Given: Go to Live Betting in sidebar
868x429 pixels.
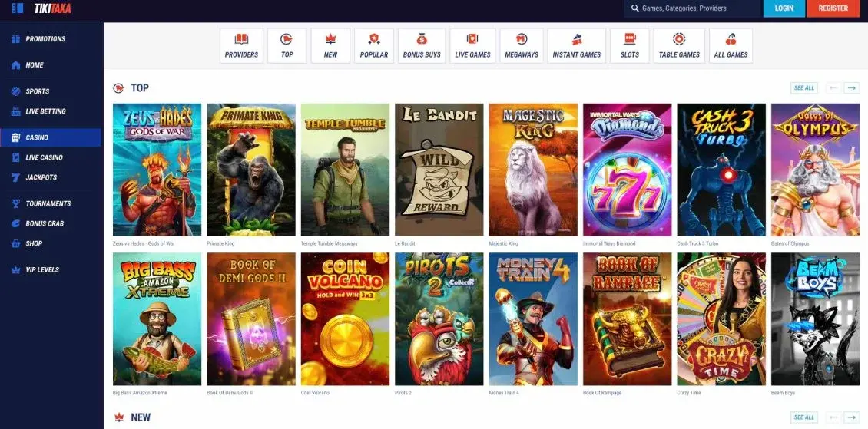Looking at the screenshot, I should (45, 111).
